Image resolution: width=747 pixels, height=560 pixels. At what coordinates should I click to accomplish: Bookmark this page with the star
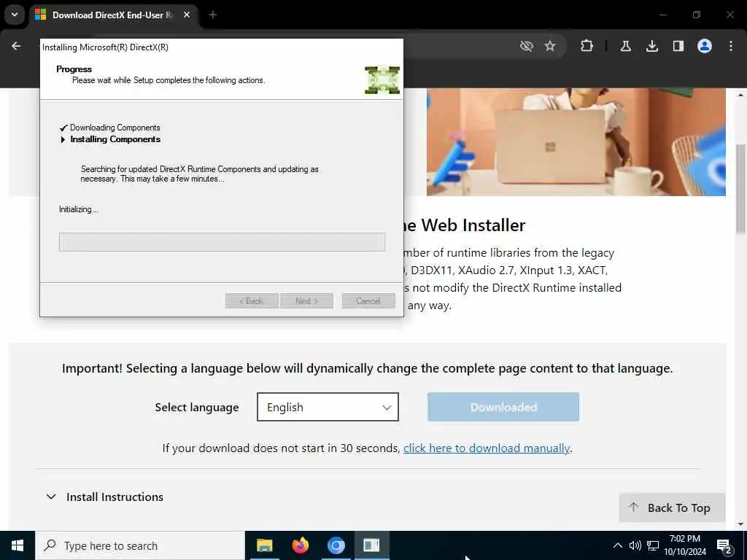[550, 46]
